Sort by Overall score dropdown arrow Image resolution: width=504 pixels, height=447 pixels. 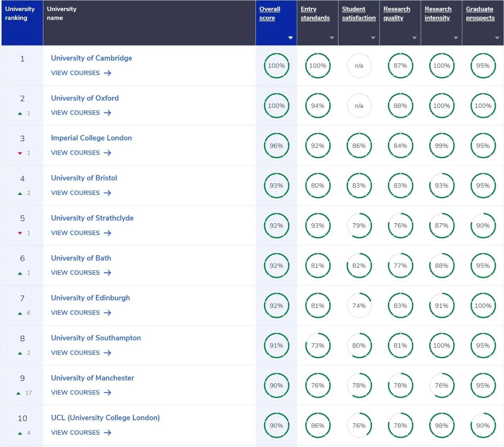click(290, 38)
